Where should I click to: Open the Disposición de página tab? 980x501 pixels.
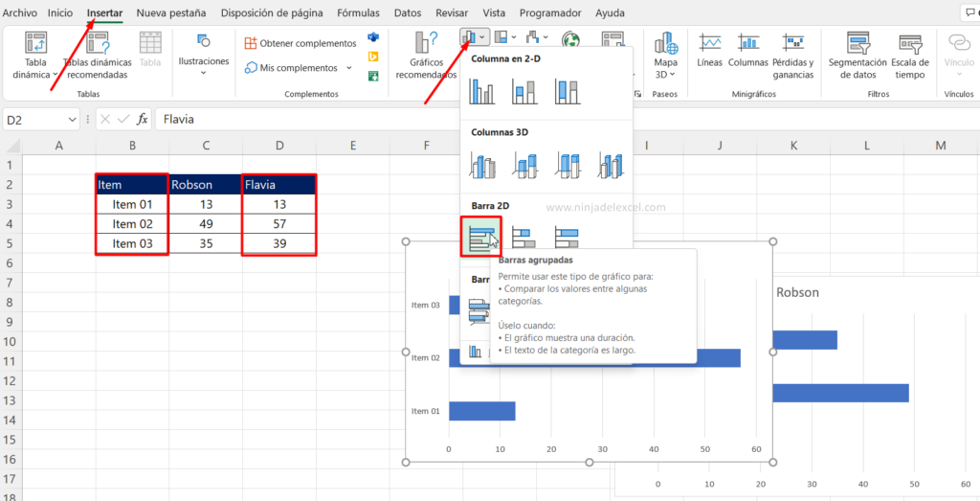point(271,13)
